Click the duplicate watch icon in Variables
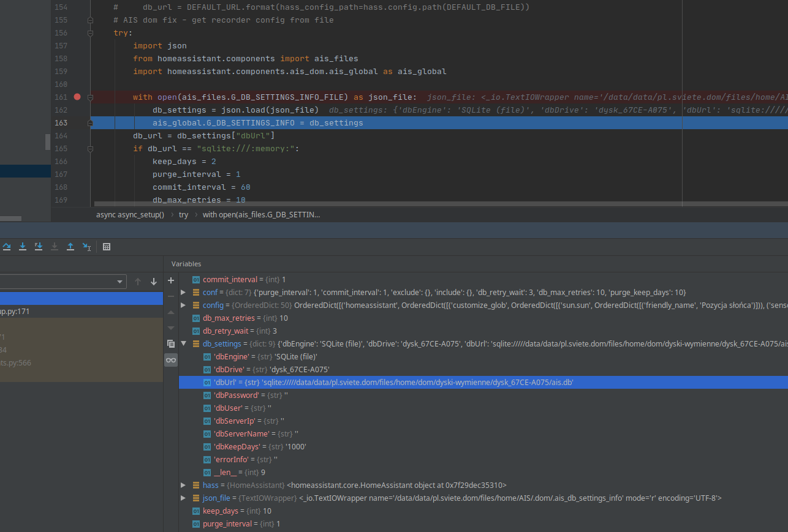 coord(171,344)
